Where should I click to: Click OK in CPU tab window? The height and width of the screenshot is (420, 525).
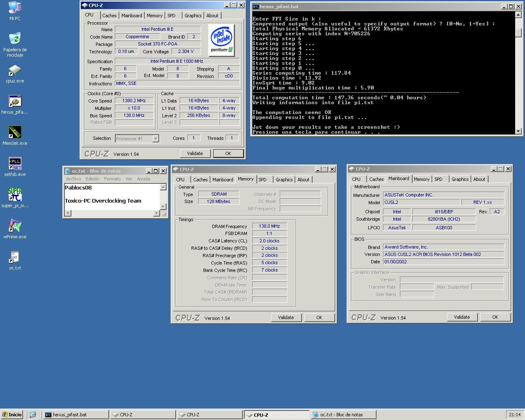(x=228, y=153)
